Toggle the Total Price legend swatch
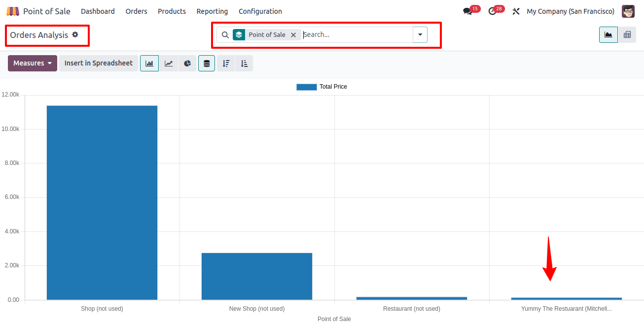 (x=306, y=87)
